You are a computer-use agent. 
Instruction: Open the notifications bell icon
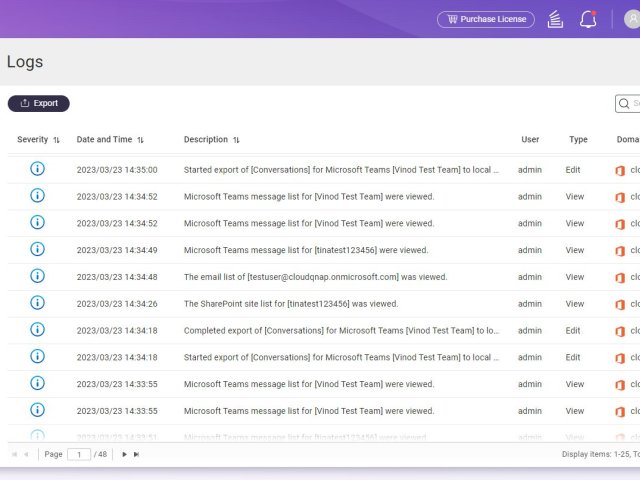coord(588,19)
